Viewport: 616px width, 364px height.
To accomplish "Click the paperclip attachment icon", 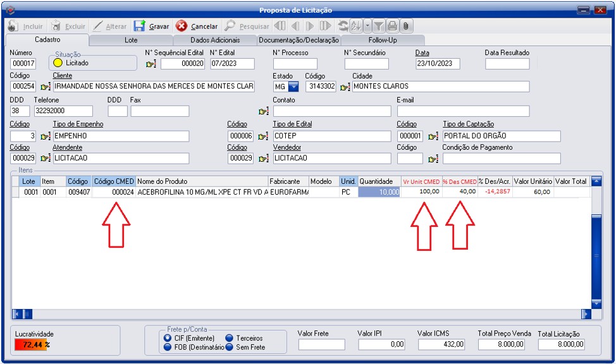I will pos(405,27).
